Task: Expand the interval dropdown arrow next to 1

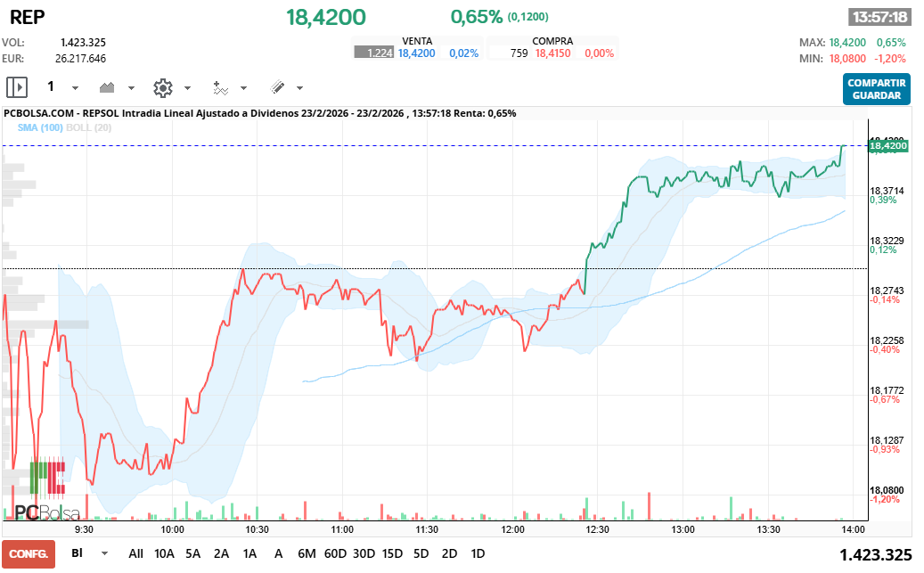Action: pos(75,88)
